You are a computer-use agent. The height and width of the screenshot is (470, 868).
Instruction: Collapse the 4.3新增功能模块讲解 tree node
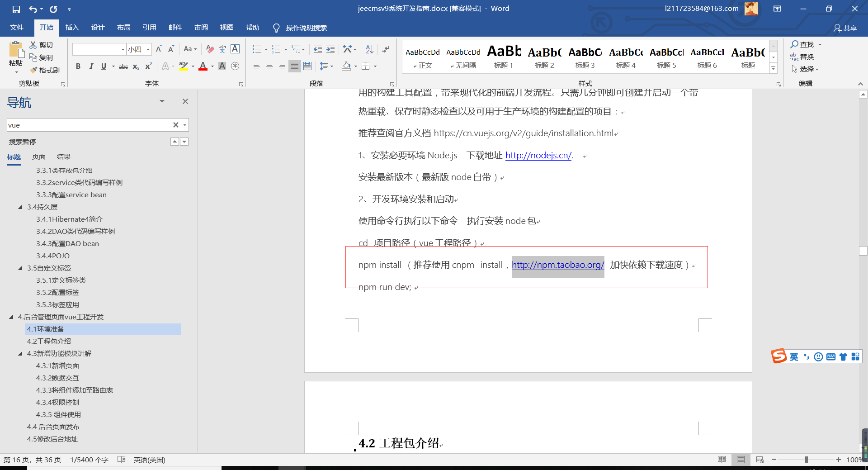pos(20,354)
